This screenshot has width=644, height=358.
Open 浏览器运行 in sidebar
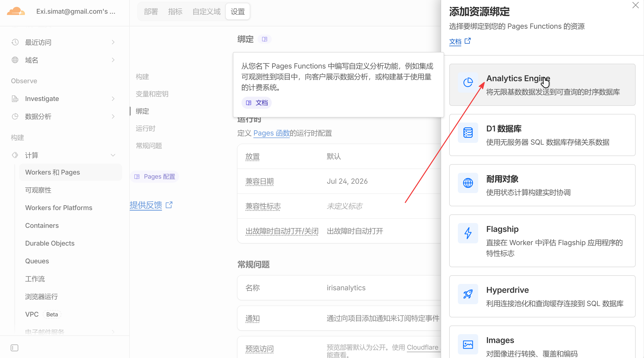tap(41, 297)
